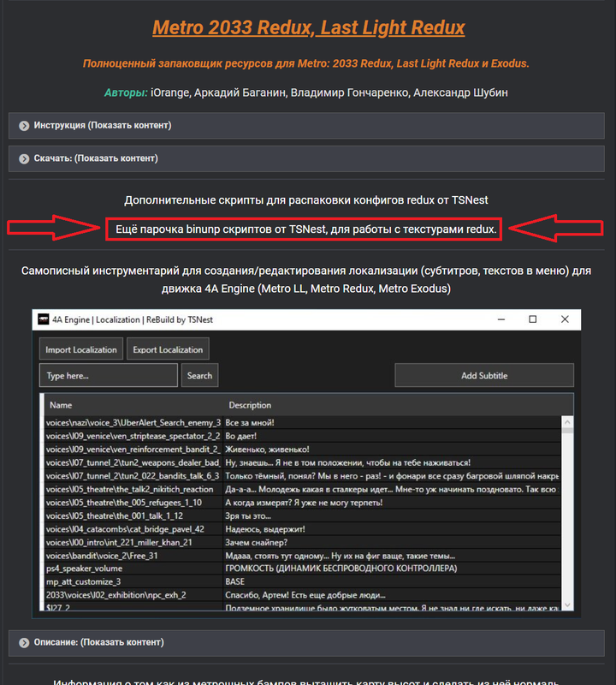Open the Metro 2033 Redux, Last Light Redux heading link
This screenshot has height=685, width=616.
pos(308,27)
